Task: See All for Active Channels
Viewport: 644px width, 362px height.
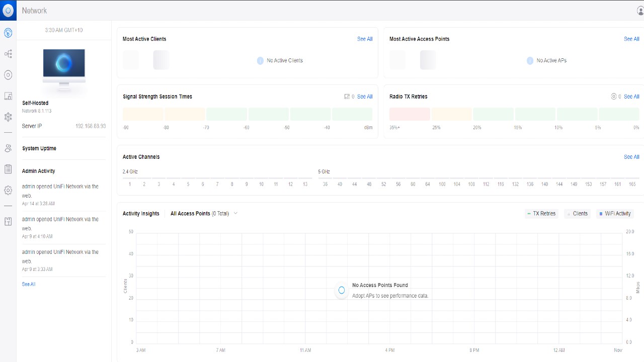Action: (x=631, y=157)
